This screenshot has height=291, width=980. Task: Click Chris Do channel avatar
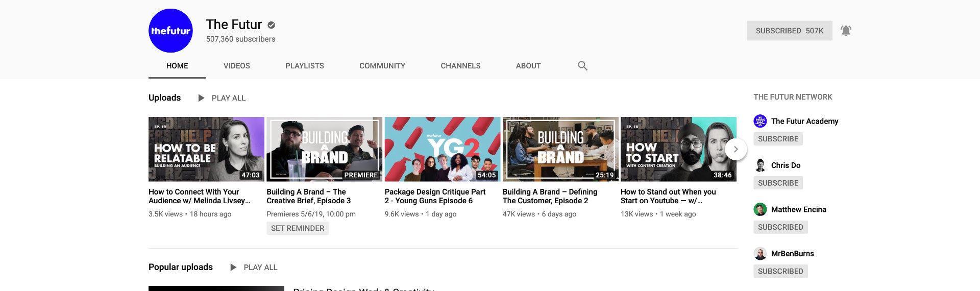coord(760,165)
